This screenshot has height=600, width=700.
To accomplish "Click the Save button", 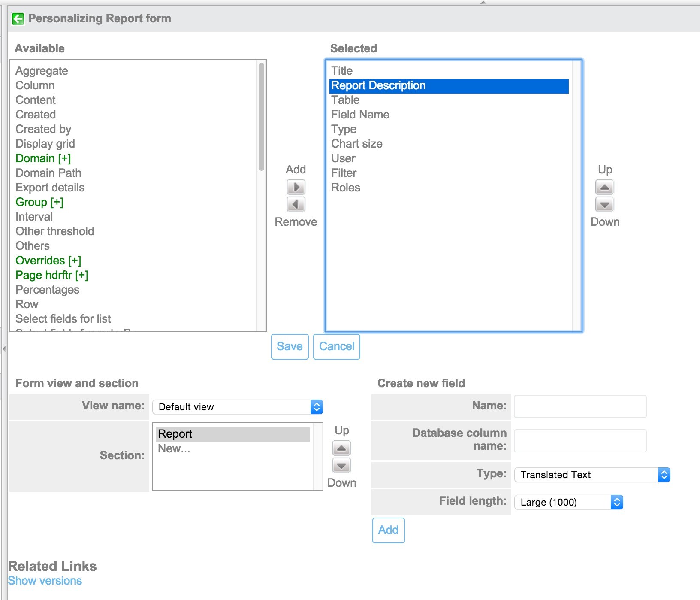I will click(290, 347).
